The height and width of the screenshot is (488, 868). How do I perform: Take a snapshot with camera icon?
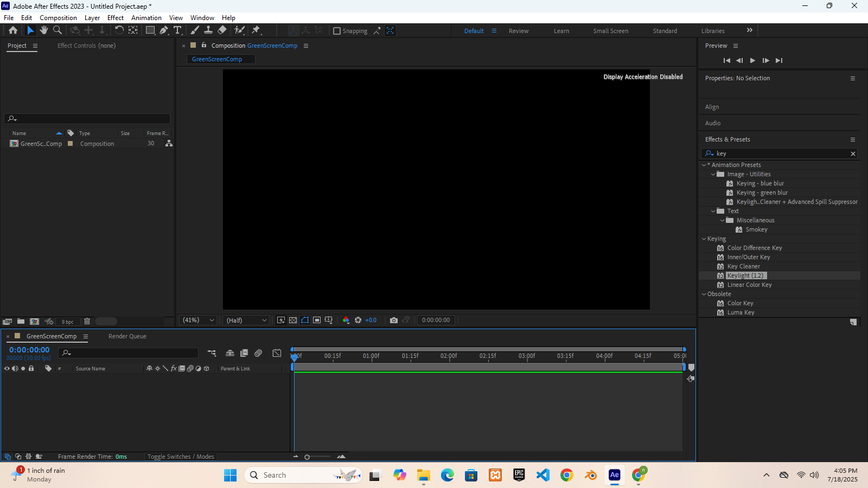tap(394, 320)
